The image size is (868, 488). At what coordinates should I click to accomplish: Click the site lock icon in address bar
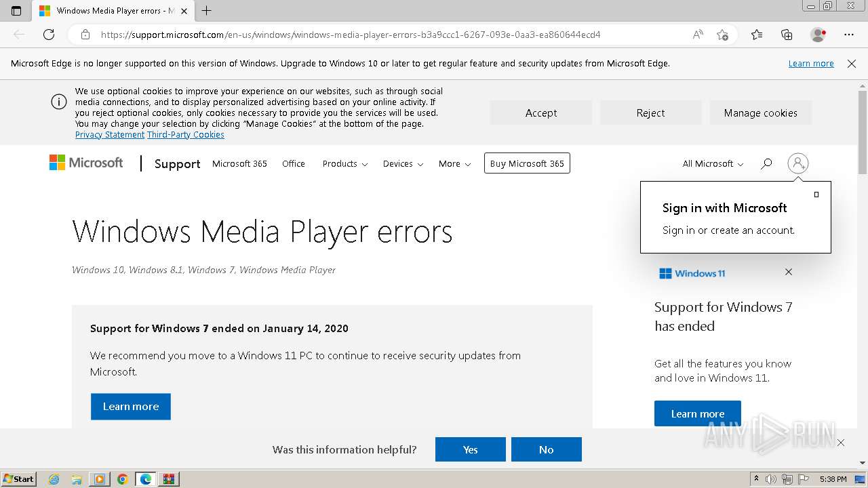(85, 35)
